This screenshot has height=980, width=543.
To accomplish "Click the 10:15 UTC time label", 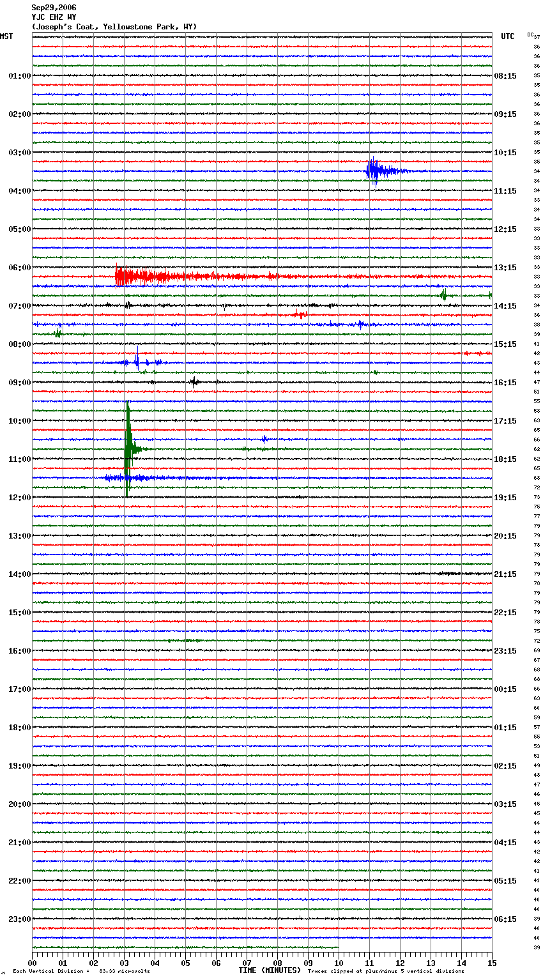I will [505, 153].
